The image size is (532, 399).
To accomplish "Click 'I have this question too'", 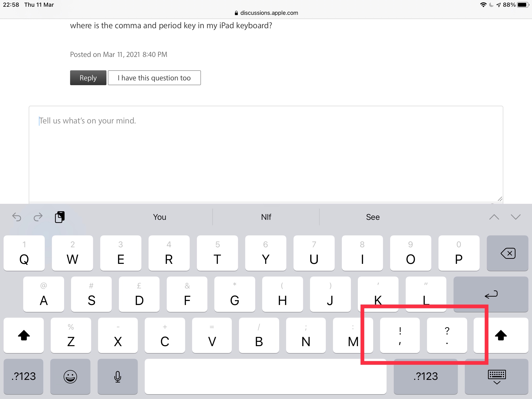I will (154, 78).
